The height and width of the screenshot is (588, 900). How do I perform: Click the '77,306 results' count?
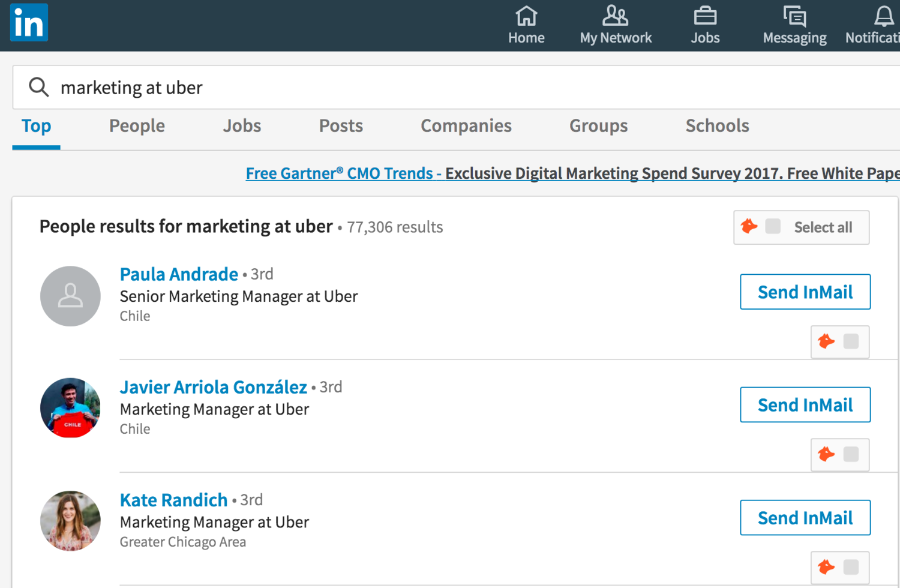point(395,227)
